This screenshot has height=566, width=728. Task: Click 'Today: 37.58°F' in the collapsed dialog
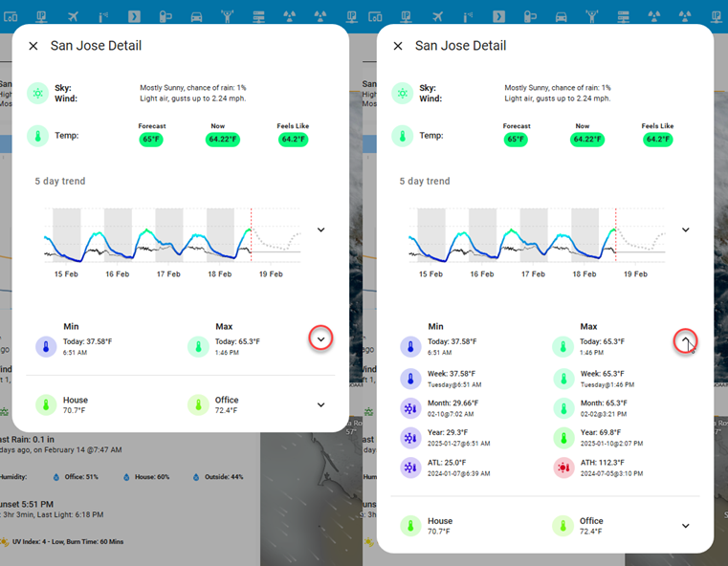pyautogui.click(x=87, y=342)
